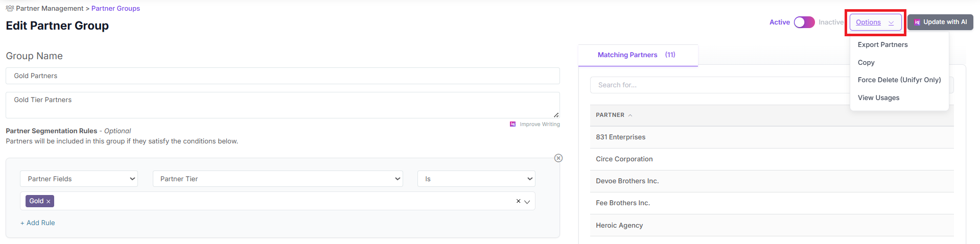Select Force Delete (Unifyr Only)
Screen dimensions: 980x244
899,80
